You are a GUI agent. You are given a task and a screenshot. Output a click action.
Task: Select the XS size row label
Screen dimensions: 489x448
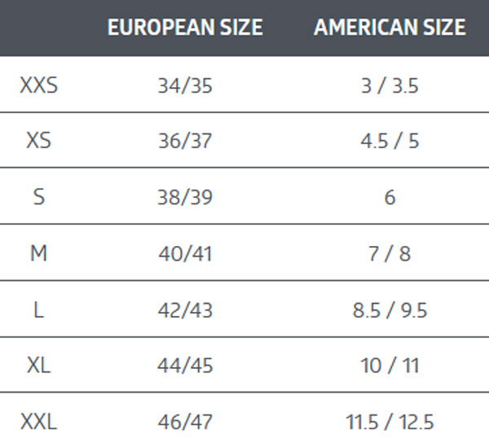tap(39, 141)
